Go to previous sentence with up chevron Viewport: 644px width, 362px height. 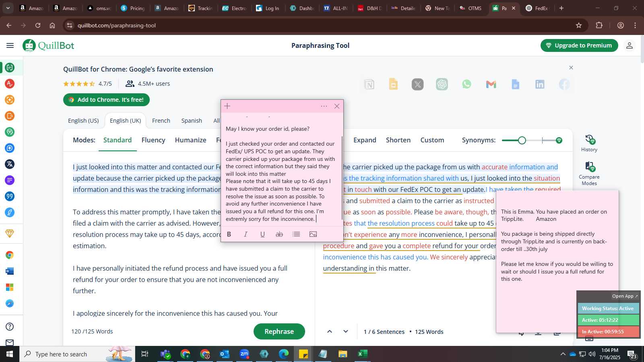330,331
